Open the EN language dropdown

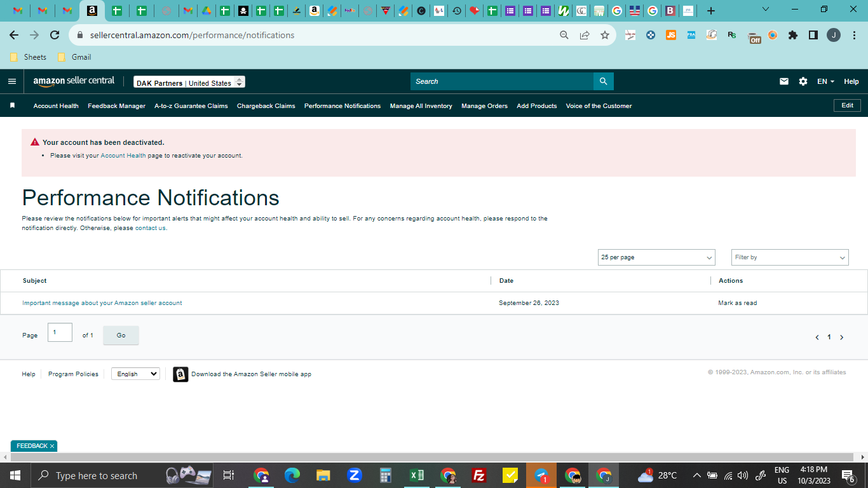pos(825,81)
